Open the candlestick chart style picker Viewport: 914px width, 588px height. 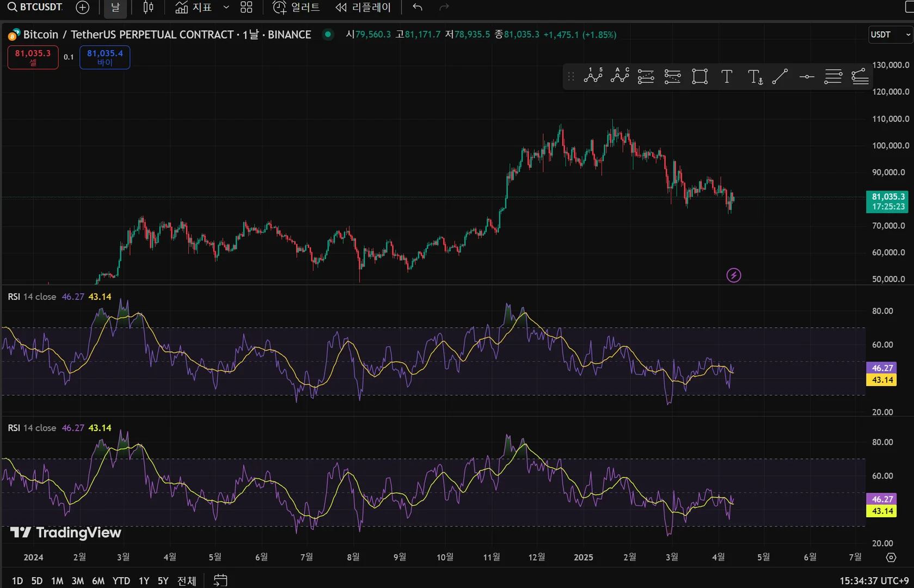(148, 8)
